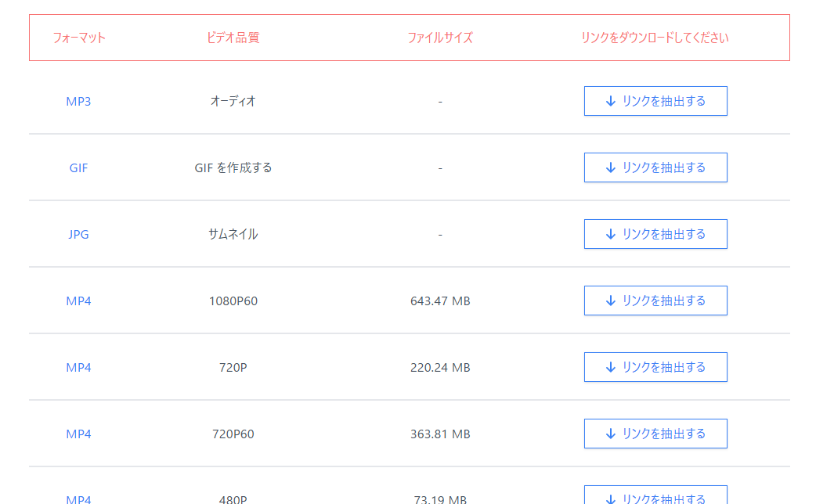Screen dimensions: 816x504
Task: Open the JPG thumbnail format link
Action: [x=78, y=233]
